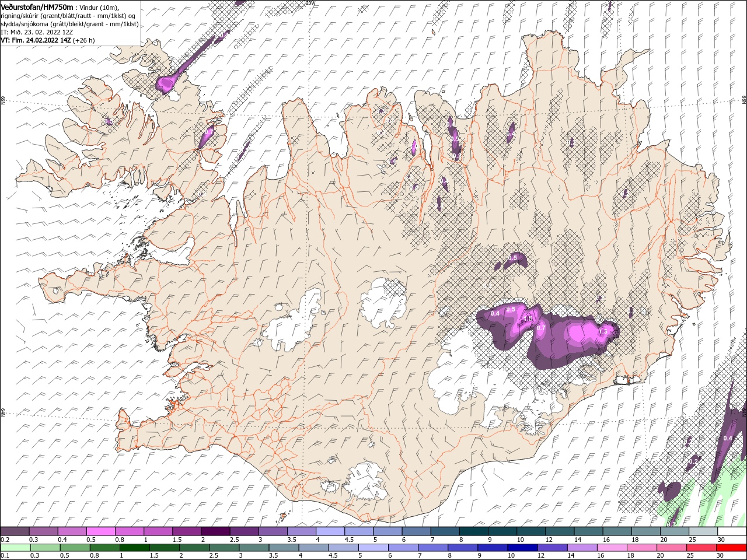
Task: Click the 'rigning/skúrir' legend description line
Action: point(68,16)
